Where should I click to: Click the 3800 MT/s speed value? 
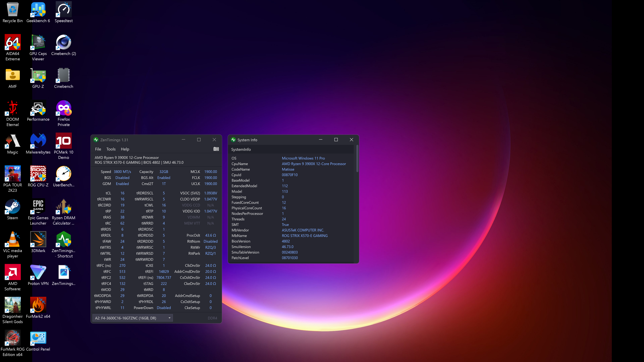pyautogui.click(x=122, y=172)
